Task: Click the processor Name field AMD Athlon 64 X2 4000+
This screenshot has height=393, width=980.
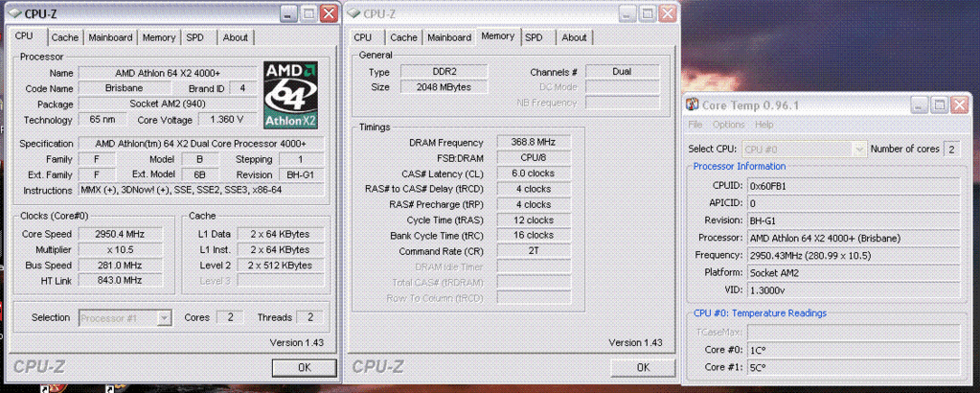Action: pos(168,73)
